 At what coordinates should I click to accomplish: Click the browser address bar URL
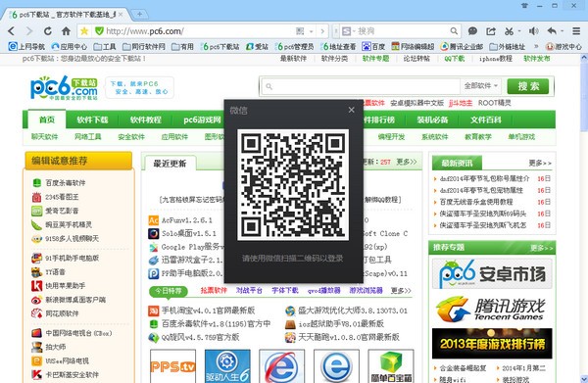pyautogui.click(x=145, y=31)
